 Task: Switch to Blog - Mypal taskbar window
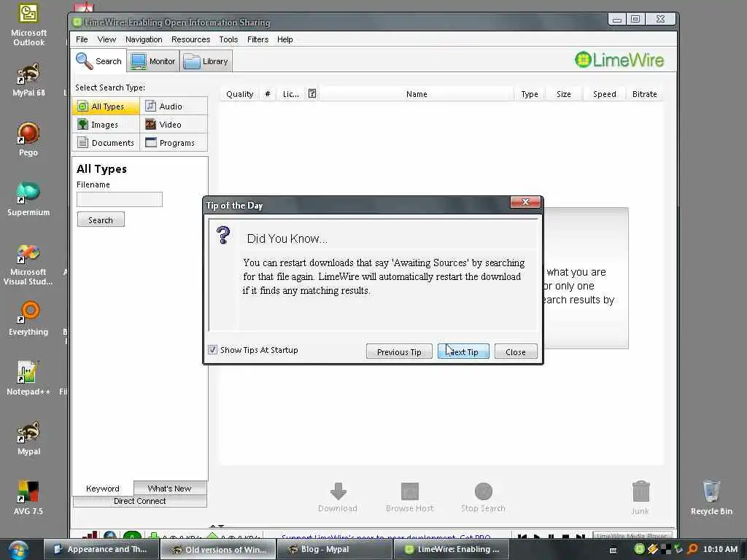(x=335, y=550)
